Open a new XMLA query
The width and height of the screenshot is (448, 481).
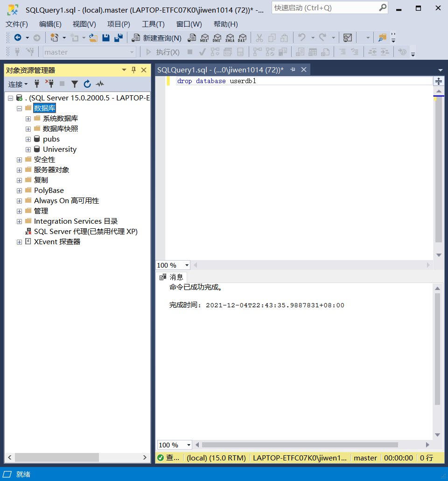(230, 38)
